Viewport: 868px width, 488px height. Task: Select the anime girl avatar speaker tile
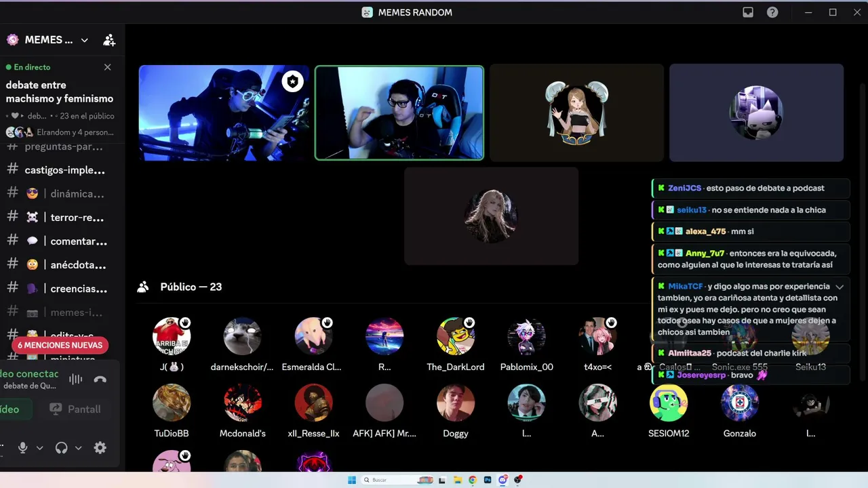577,113
